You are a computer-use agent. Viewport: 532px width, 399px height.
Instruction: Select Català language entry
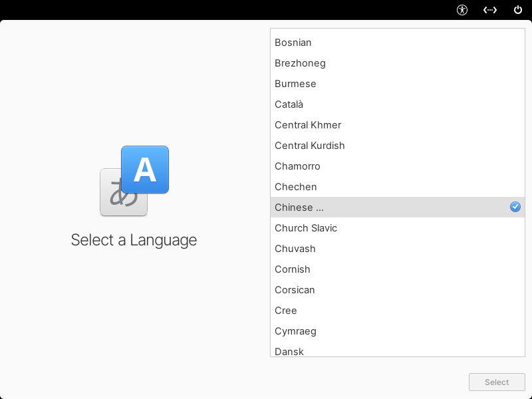(397, 104)
